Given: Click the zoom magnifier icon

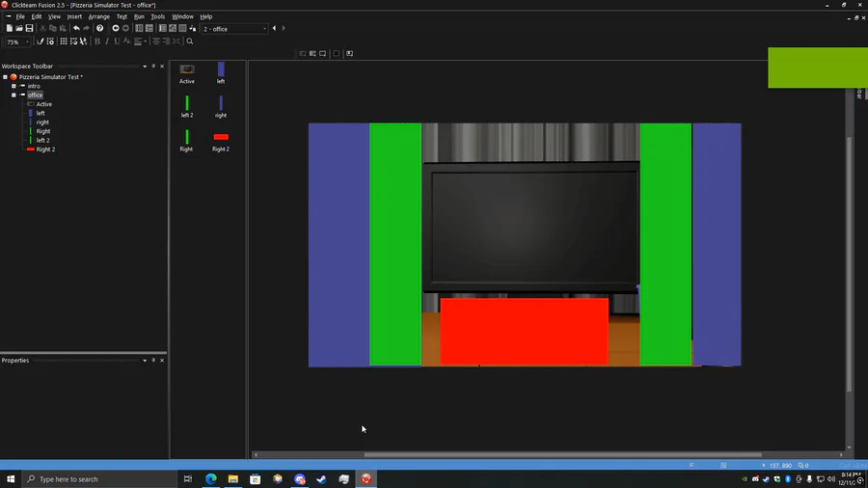Looking at the screenshot, I should 190,41.
